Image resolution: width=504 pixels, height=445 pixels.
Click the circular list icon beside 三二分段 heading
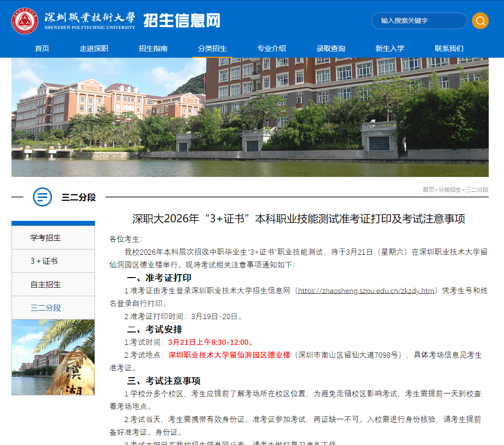pyautogui.click(x=42, y=197)
